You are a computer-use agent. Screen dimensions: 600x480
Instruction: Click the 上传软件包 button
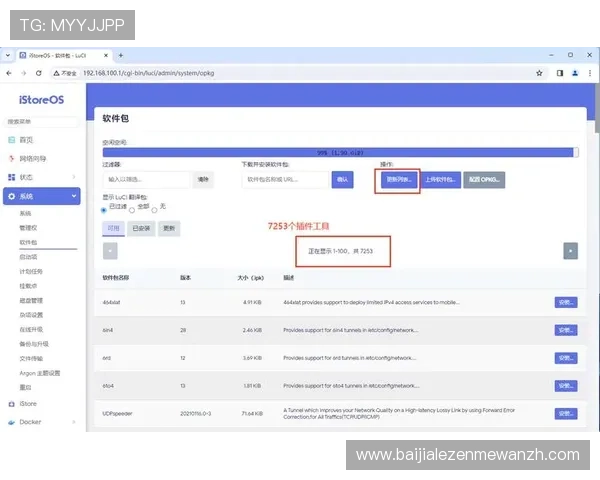[439, 180]
